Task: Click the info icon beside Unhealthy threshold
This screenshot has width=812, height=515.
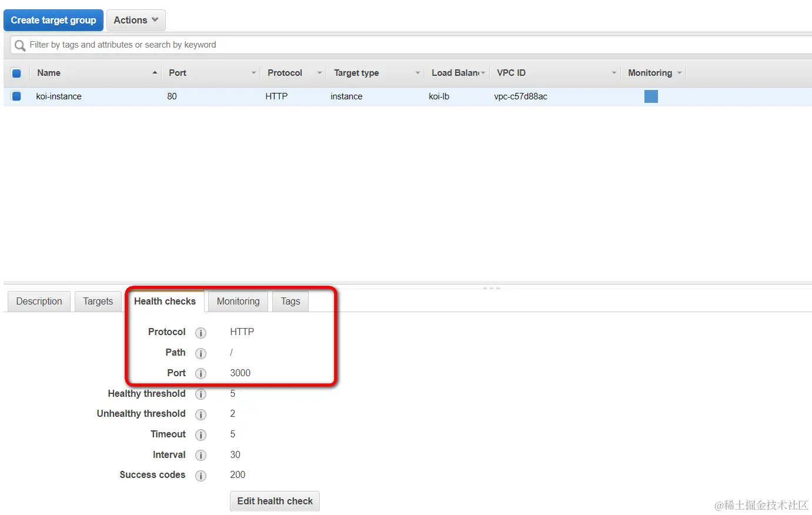Action: 201,414
